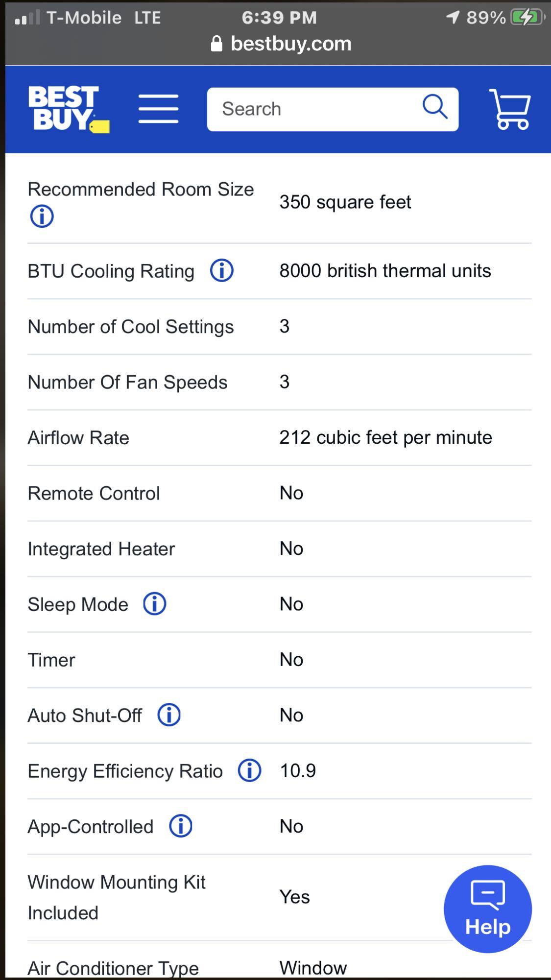Select the Airflow Rate specification row

(x=279, y=438)
